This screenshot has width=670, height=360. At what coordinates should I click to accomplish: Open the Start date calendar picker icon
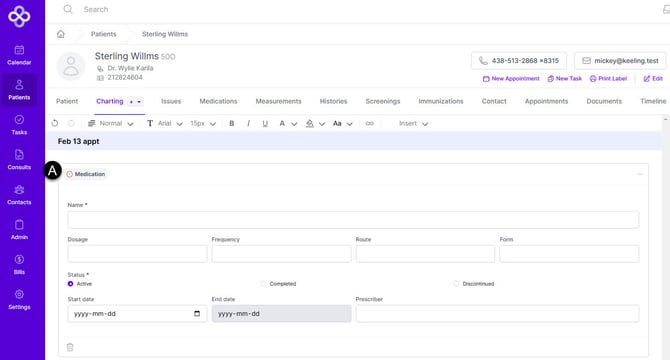197,313
